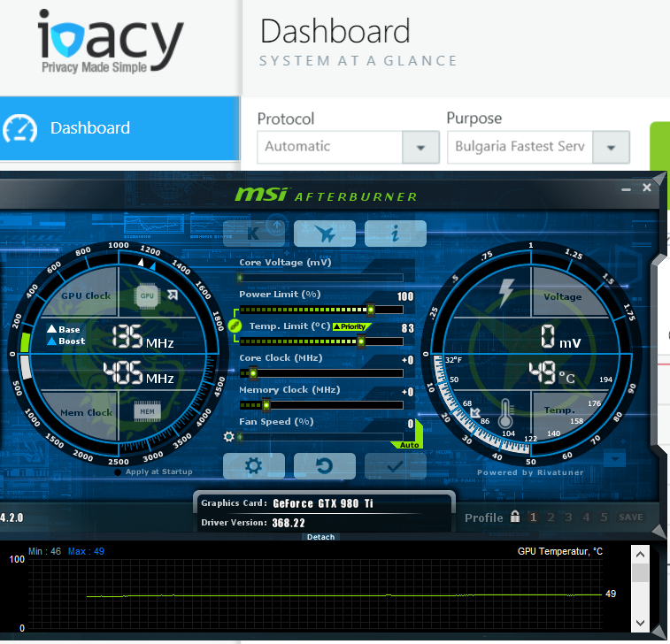Open the Protocol Automatic dropdown arrow

(421, 148)
